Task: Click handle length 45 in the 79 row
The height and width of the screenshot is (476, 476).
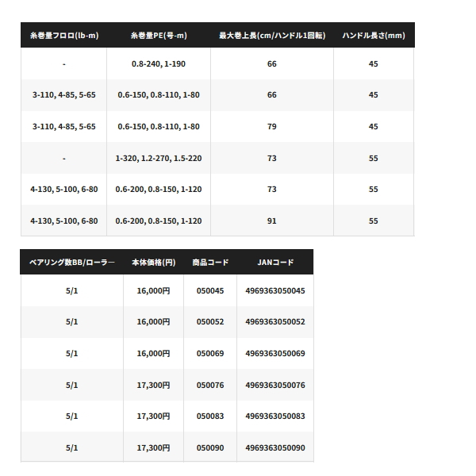Action: [374, 127]
